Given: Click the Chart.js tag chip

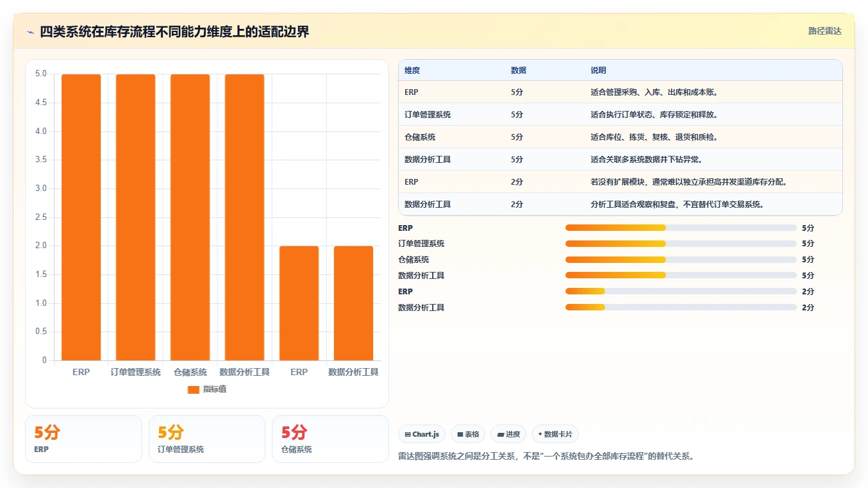Looking at the screenshot, I should (422, 434).
